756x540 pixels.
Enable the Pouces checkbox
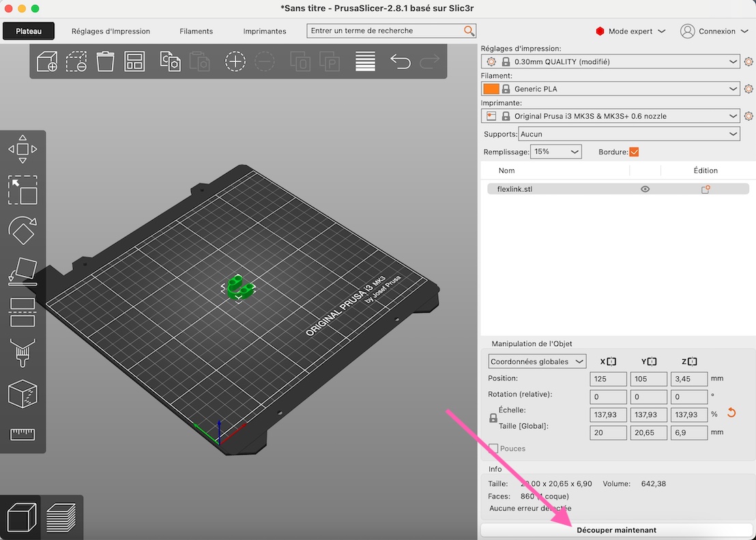click(493, 449)
